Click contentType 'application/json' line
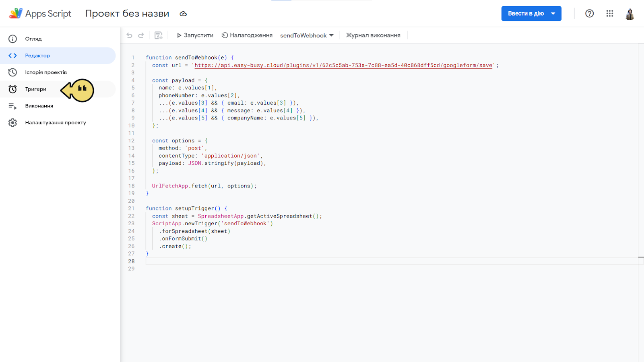Image resolution: width=644 pixels, height=362 pixels. (x=211, y=156)
